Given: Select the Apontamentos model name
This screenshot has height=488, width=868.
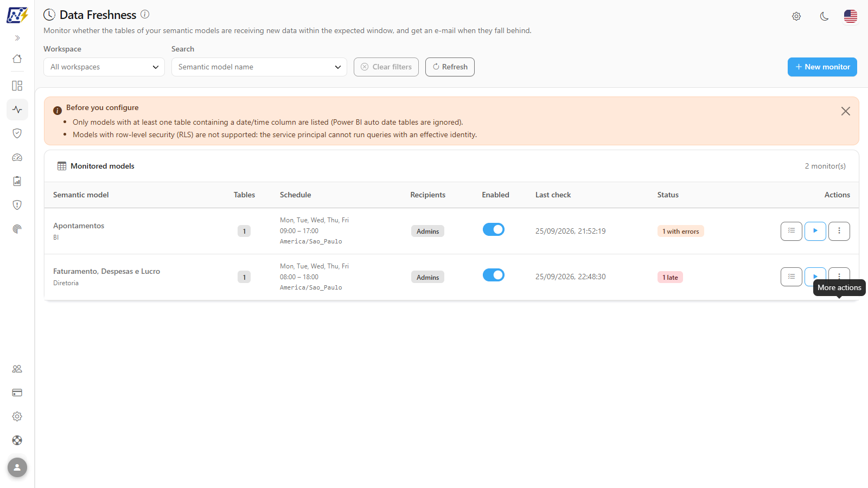Looking at the screenshot, I should click(79, 226).
